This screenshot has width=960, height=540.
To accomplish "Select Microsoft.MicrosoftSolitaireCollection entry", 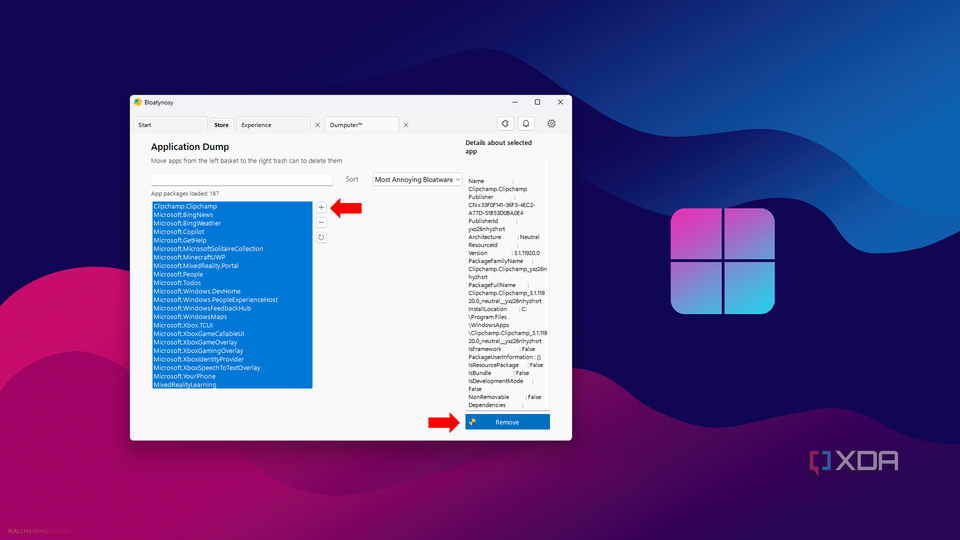I will pos(232,249).
